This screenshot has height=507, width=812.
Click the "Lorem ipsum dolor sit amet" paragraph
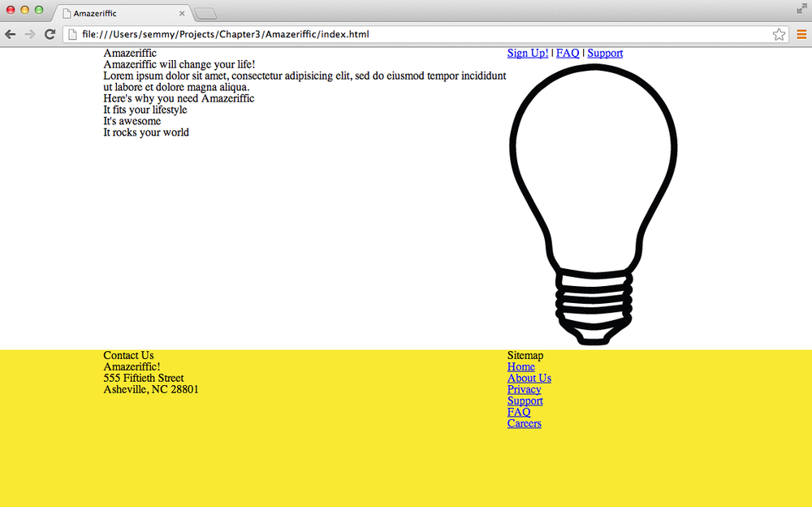point(304,81)
